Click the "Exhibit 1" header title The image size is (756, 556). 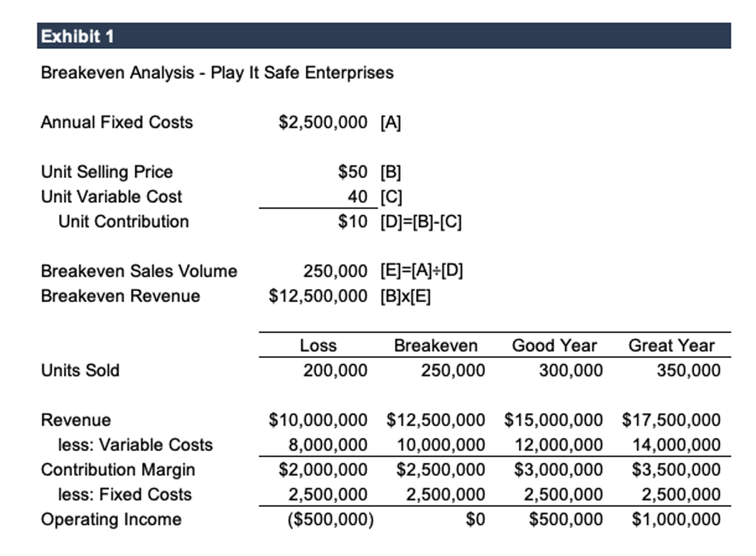[78, 36]
